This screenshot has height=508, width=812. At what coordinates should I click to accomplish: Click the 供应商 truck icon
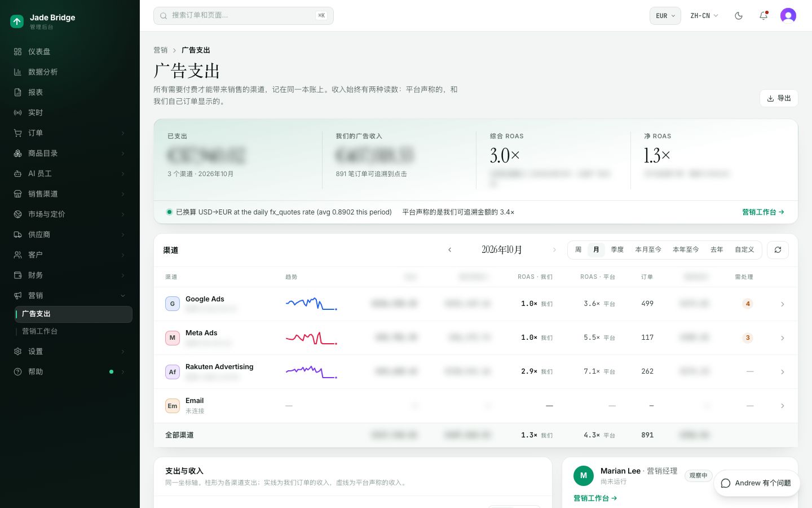[x=17, y=234]
